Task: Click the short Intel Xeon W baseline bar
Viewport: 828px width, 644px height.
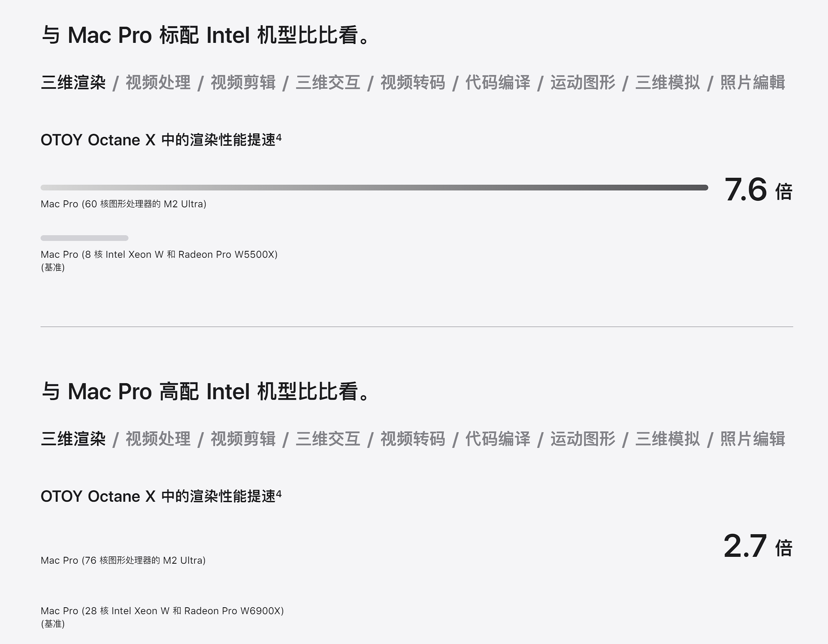Action: (85, 238)
